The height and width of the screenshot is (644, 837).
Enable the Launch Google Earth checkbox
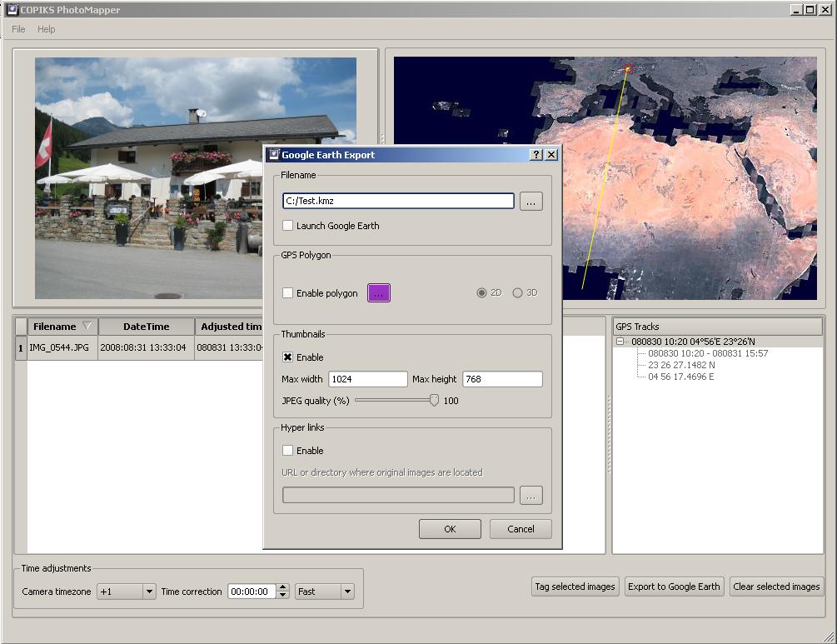click(287, 226)
